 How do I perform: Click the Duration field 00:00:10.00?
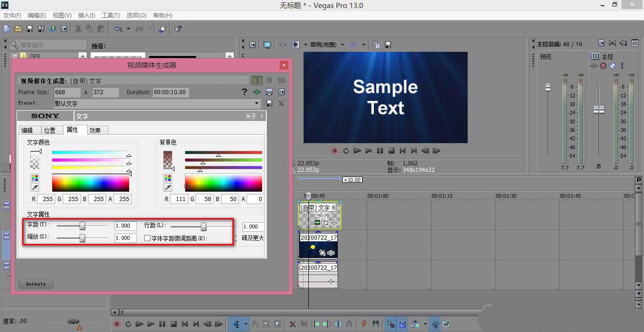(x=170, y=92)
